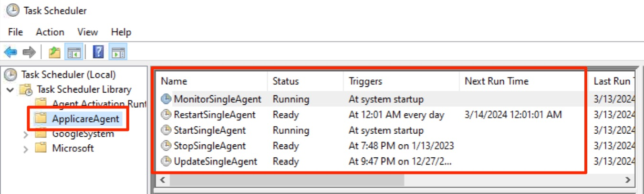Sort tasks by the Status column header
This screenshot has height=194, width=644.
pos(286,81)
